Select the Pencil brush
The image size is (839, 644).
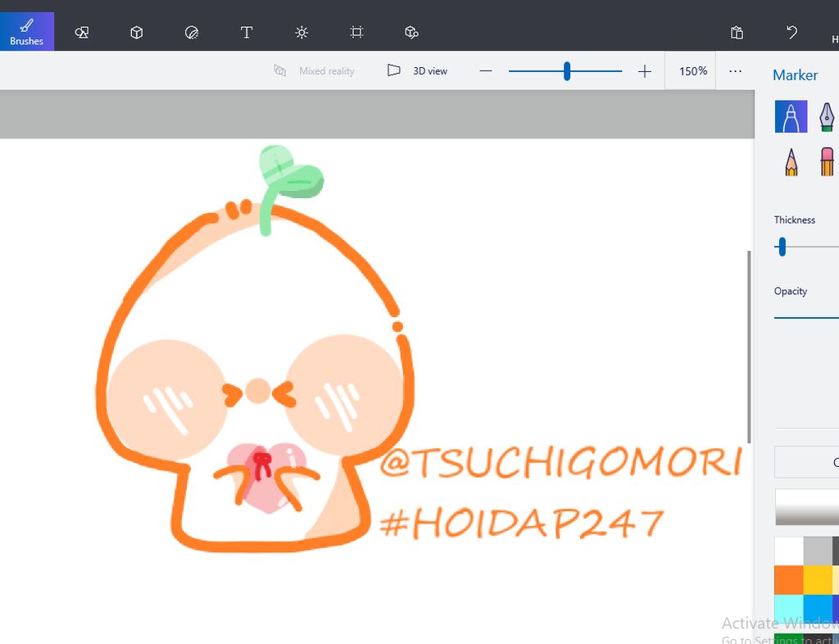pyautogui.click(x=791, y=162)
